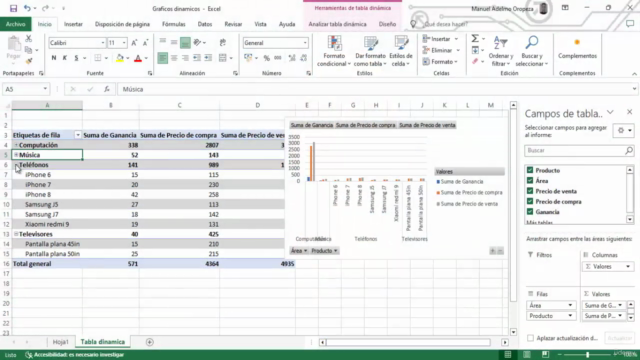Open the Área chart filter button
The height and width of the screenshot is (360, 640).
tap(299, 251)
